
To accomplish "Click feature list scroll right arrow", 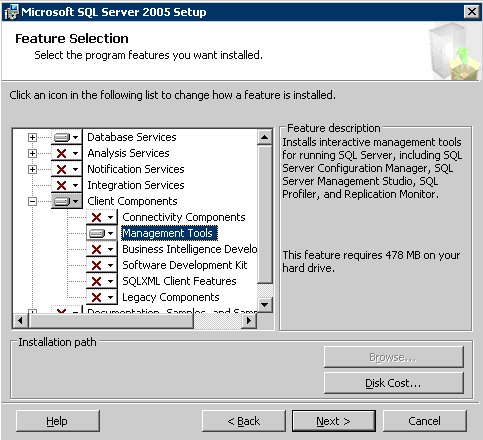I will (249, 321).
